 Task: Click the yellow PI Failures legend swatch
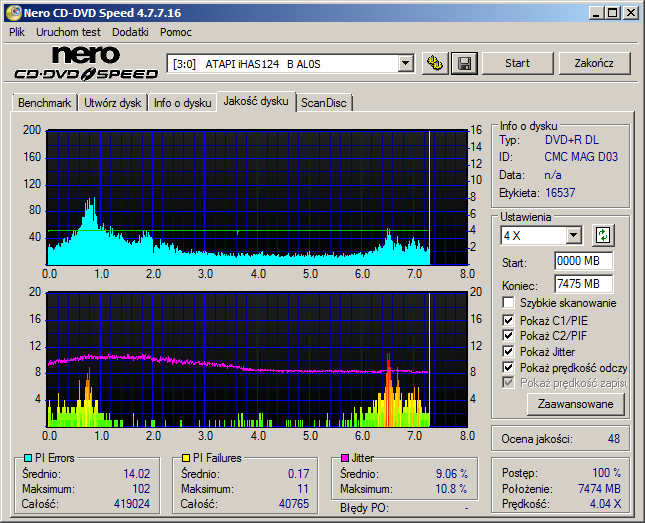point(186,458)
